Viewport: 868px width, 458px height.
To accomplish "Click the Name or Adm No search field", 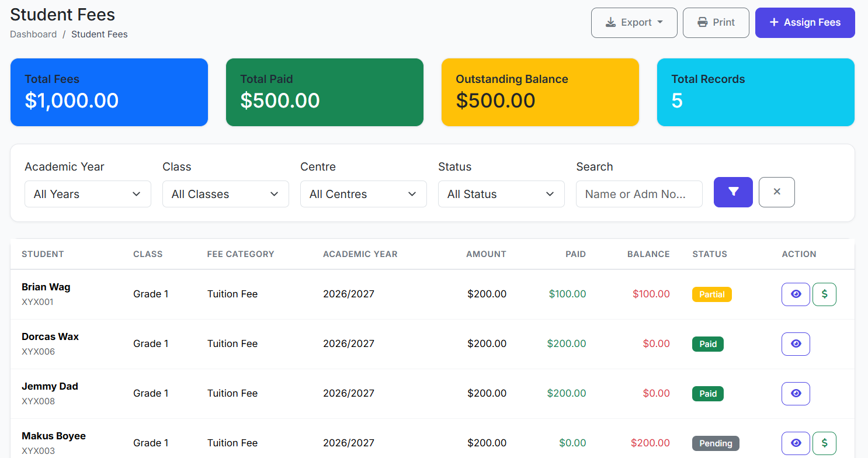I will pos(639,194).
